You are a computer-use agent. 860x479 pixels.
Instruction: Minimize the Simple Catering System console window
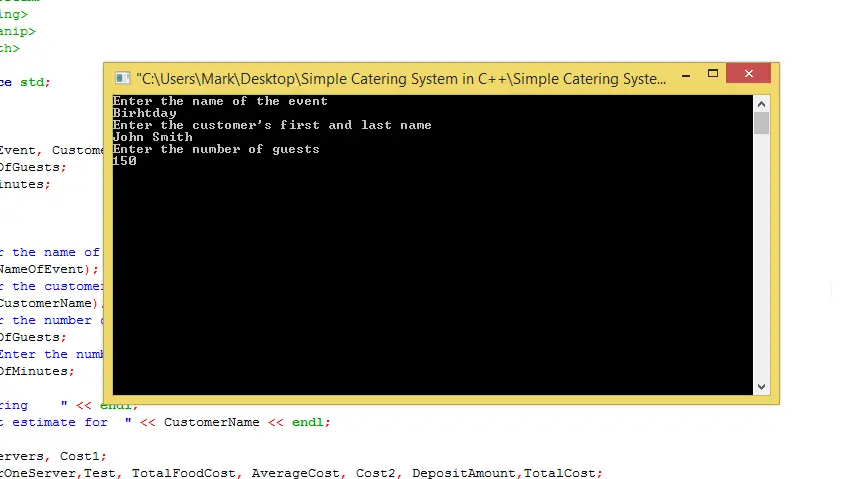pos(686,76)
